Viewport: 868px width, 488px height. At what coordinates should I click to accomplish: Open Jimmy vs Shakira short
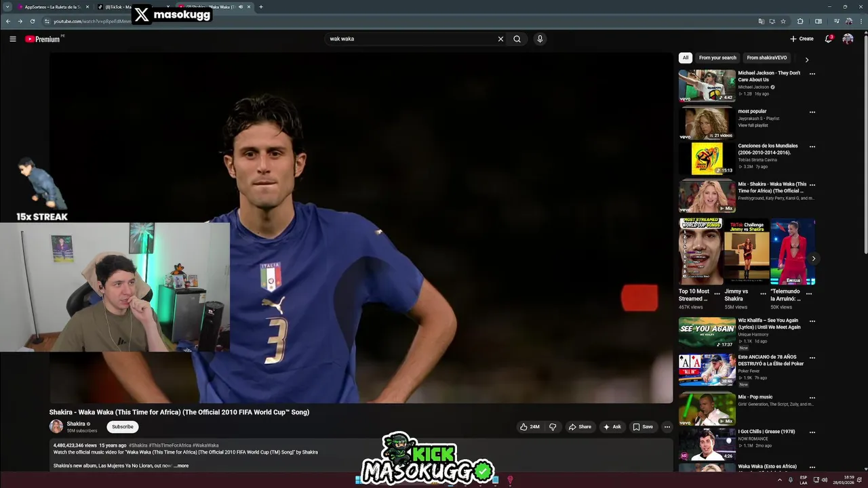click(x=747, y=251)
